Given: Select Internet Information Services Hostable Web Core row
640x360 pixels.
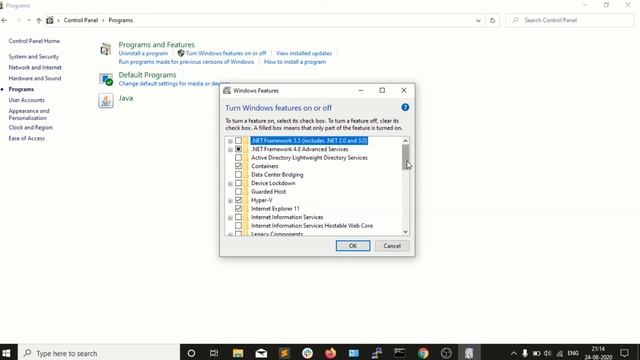Looking at the screenshot, I should pyautogui.click(x=312, y=226).
